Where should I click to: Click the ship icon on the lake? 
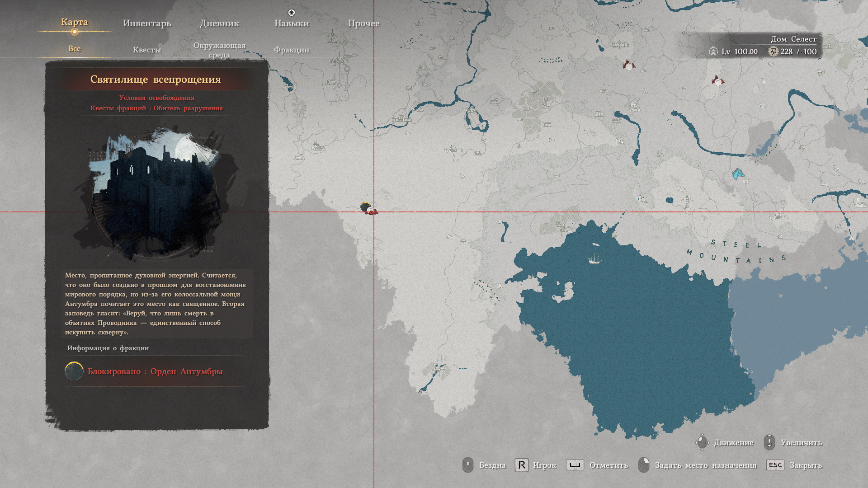tap(594, 259)
